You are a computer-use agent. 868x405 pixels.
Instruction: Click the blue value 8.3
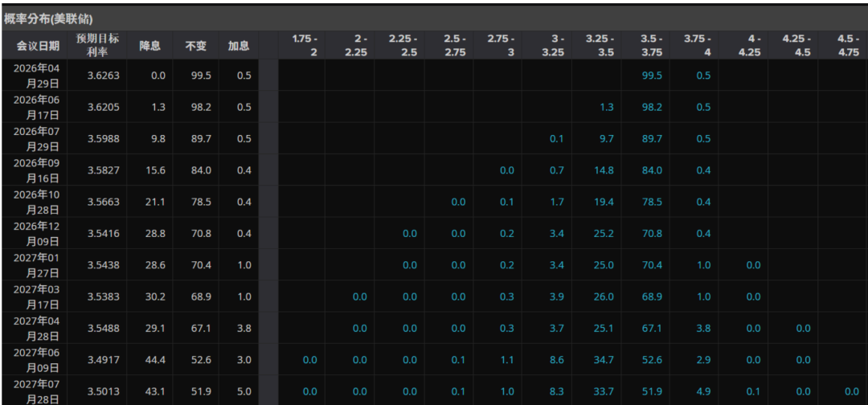coord(557,391)
